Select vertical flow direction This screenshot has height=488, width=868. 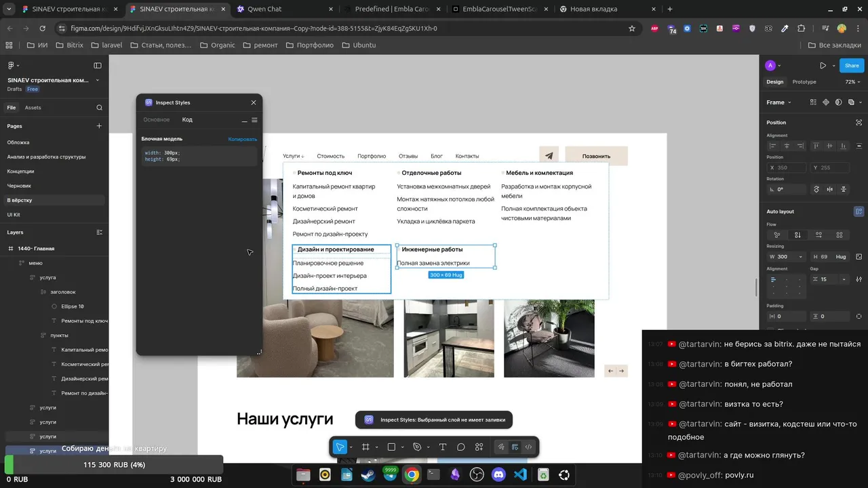pos(797,235)
